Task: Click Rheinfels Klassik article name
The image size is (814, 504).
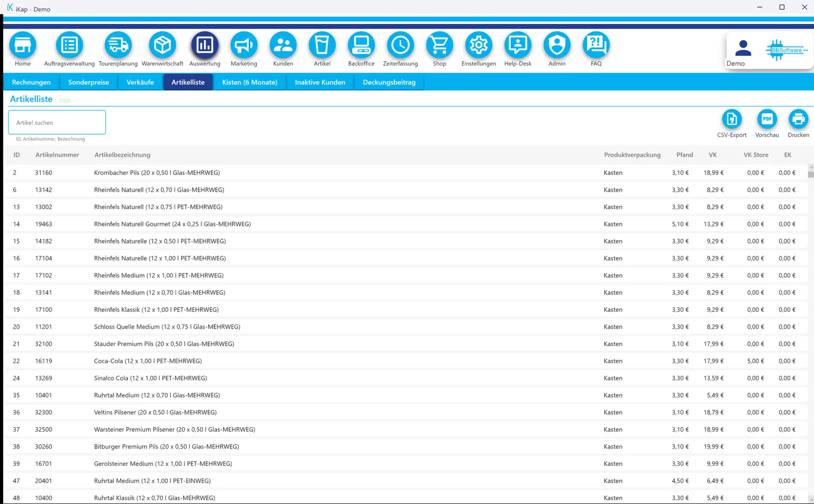Action: (x=156, y=310)
